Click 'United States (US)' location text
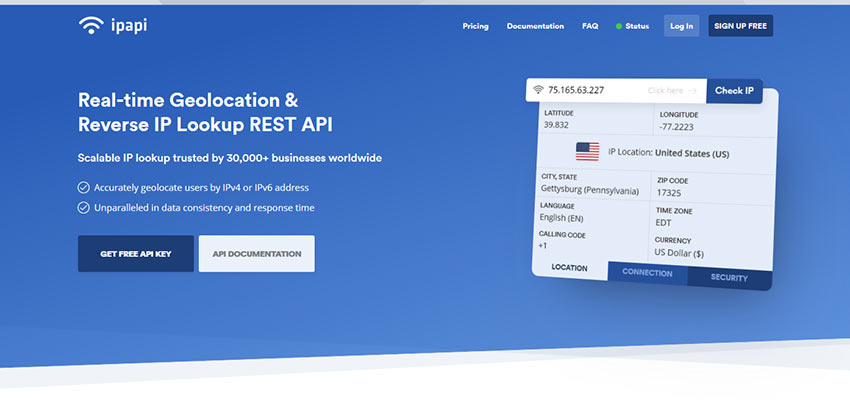Screen dimensions: 850x400 [x=692, y=153]
